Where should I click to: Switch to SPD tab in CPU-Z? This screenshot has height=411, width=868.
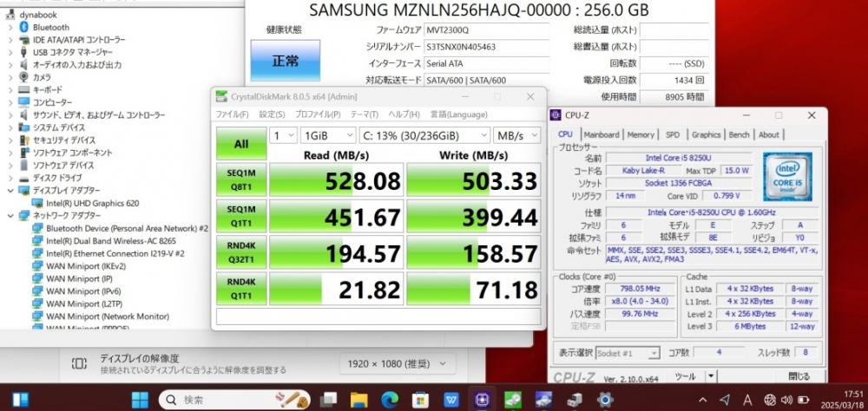point(673,134)
